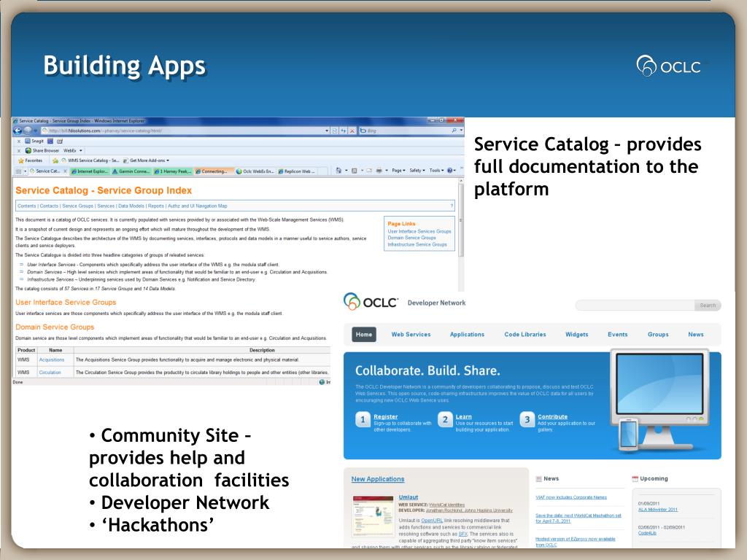Click the Bing search magnifier icon
The image size is (747, 560).
(x=454, y=131)
